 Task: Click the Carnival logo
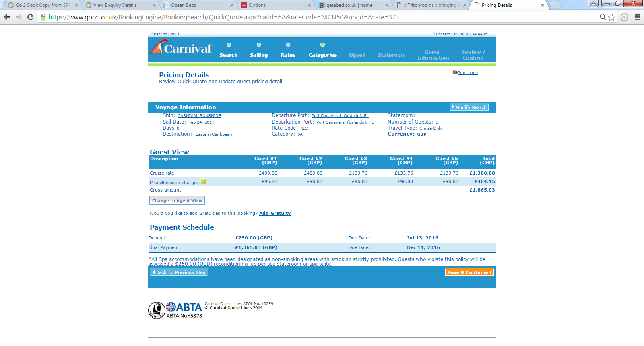181,47
